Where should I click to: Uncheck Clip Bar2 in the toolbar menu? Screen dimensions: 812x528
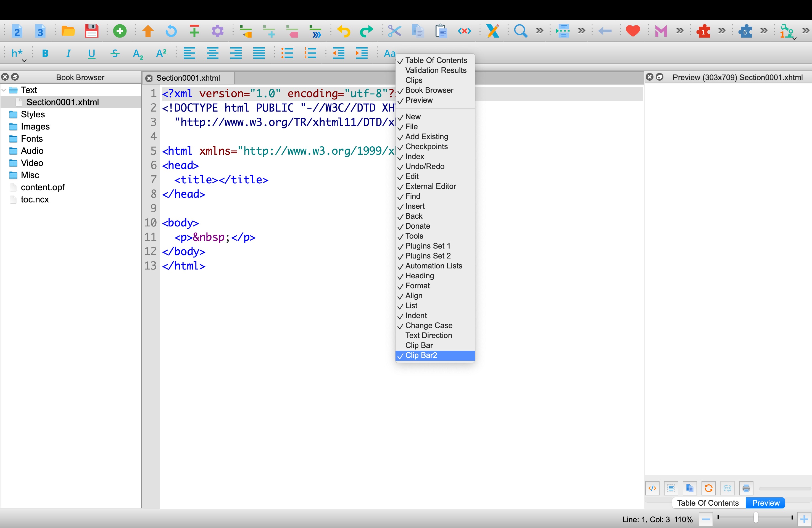[421, 355]
